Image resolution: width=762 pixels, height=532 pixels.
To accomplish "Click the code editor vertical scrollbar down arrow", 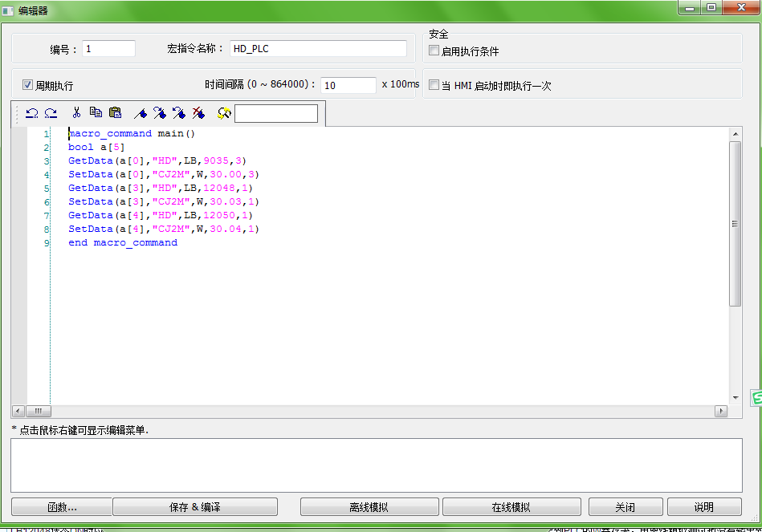I will pyautogui.click(x=735, y=397).
